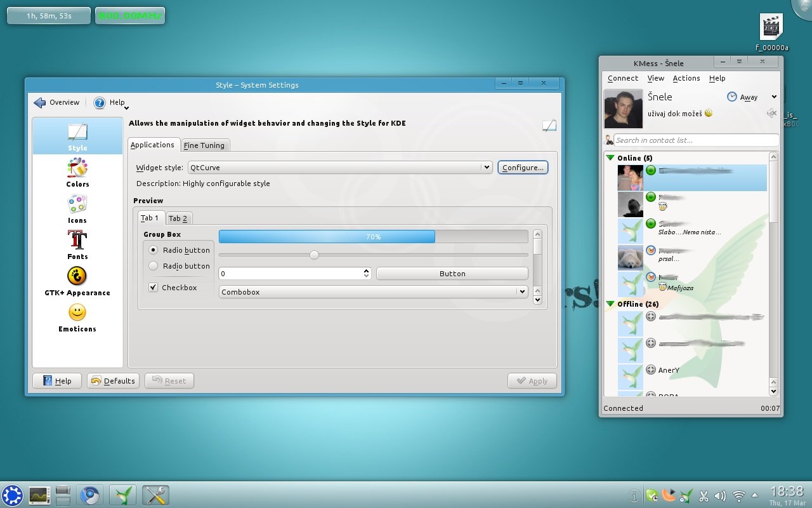Go back to Overview in System Settings
The image size is (812, 508).
pos(57,103)
